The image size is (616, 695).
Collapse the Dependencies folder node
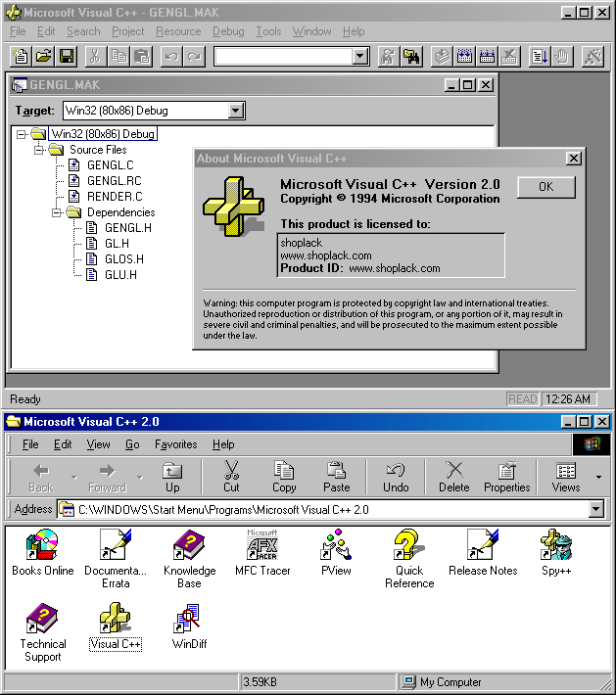pos(57,212)
